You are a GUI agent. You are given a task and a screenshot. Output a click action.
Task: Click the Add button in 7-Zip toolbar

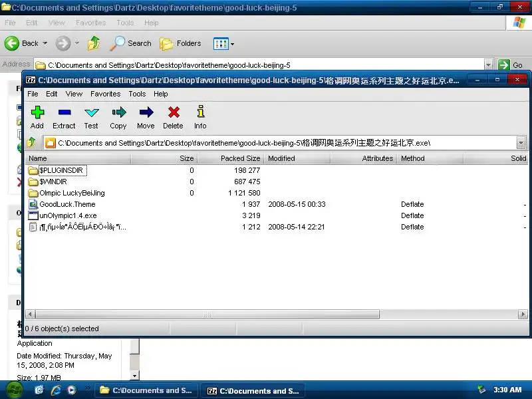[37, 117]
